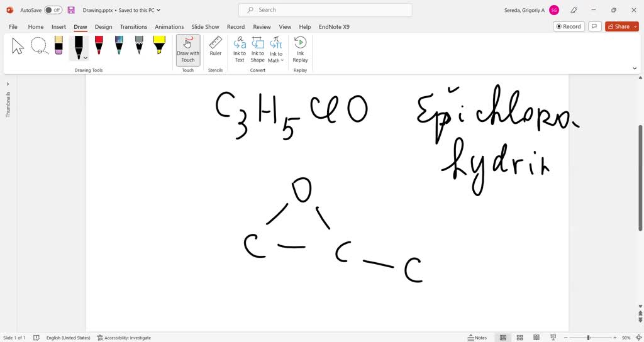Open the Record ribbon tab
The width and height of the screenshot is (644, 342).
(236, 26)
